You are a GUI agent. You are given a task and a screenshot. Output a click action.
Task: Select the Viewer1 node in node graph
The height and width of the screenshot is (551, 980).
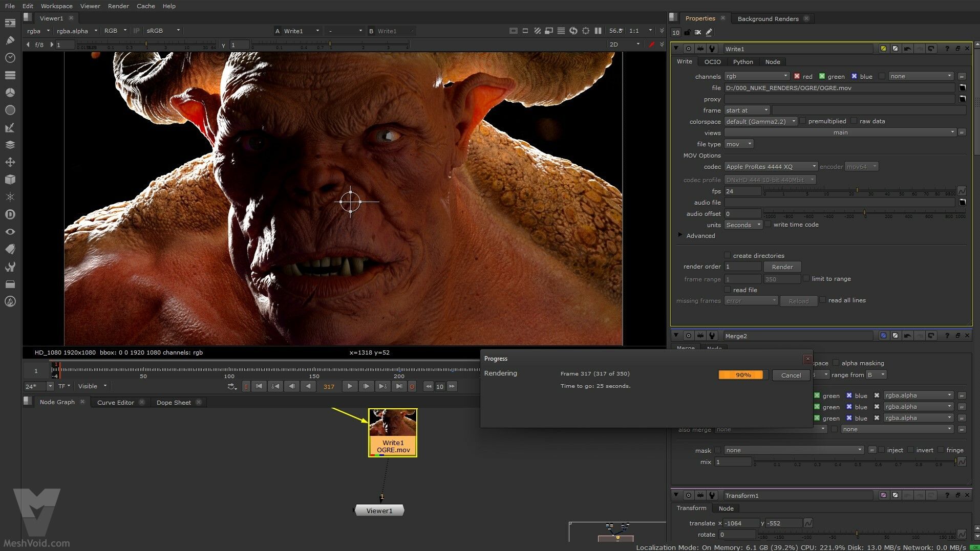(379, 511)
